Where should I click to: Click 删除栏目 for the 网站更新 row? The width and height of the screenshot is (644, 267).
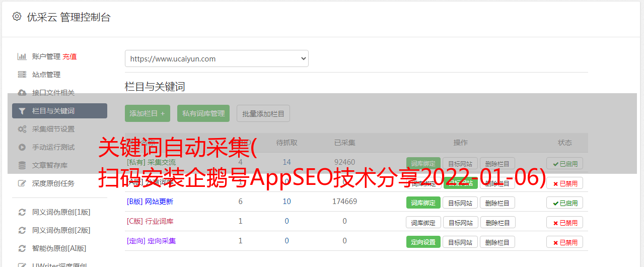tap(497, 203)
